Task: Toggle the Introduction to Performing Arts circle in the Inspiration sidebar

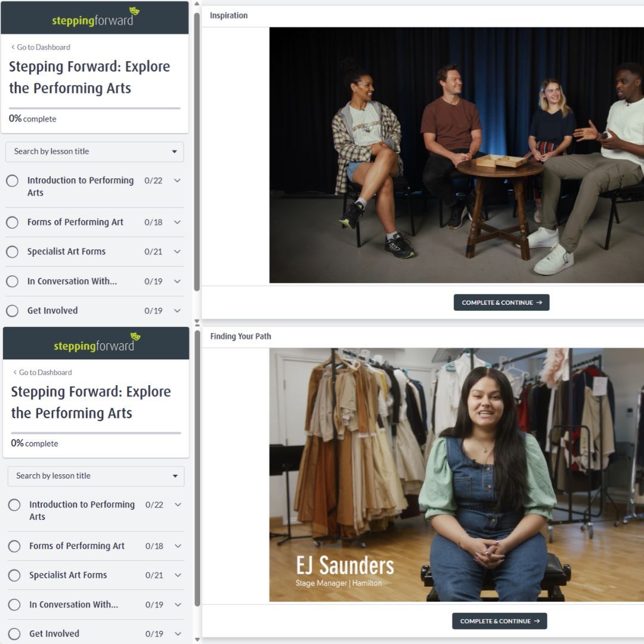Action: [13, 181]
